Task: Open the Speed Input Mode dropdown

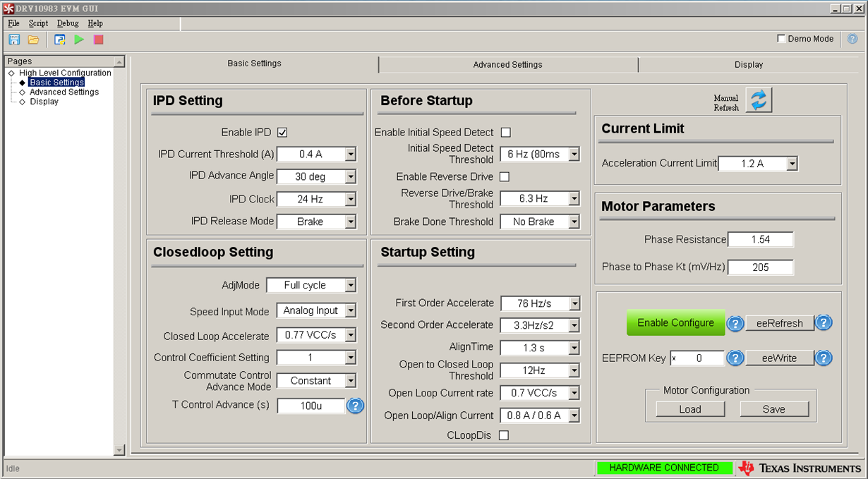Action: pyautogui.click(x=351, y=310)
